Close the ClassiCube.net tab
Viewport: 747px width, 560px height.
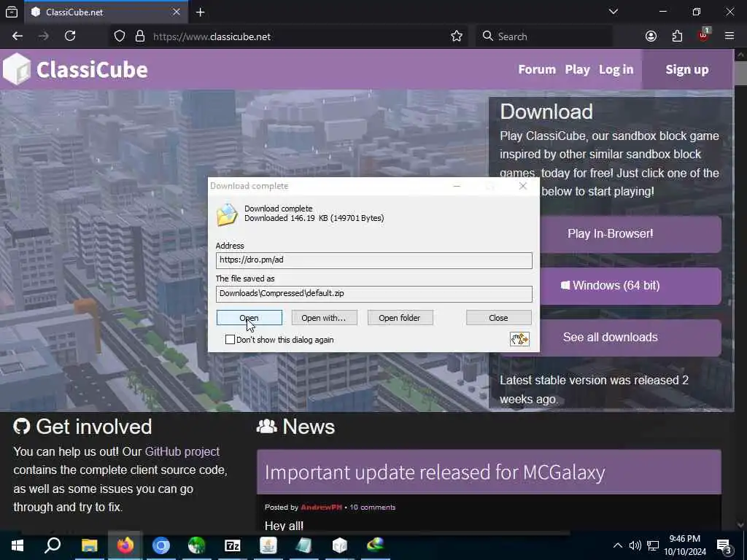point(177,12)
